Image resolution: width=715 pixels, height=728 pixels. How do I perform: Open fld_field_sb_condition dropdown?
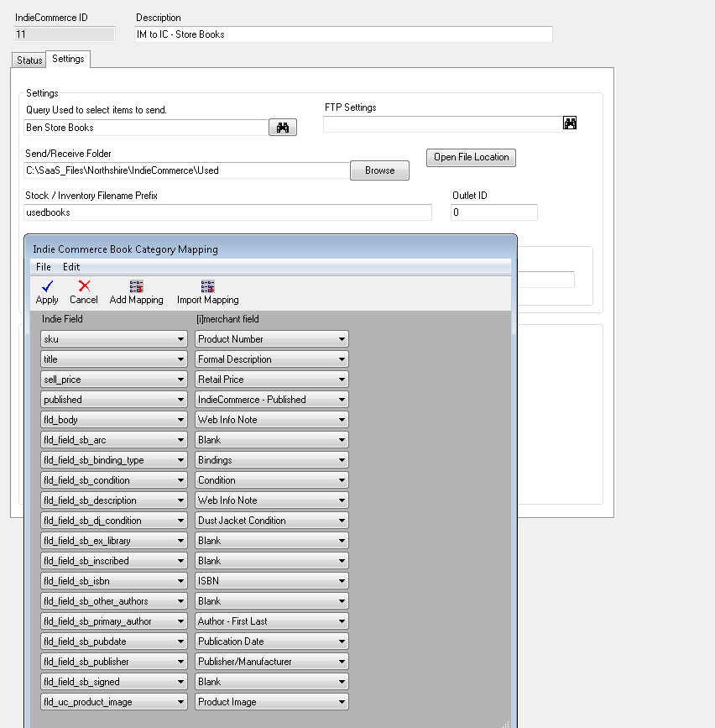click(113, 480)
